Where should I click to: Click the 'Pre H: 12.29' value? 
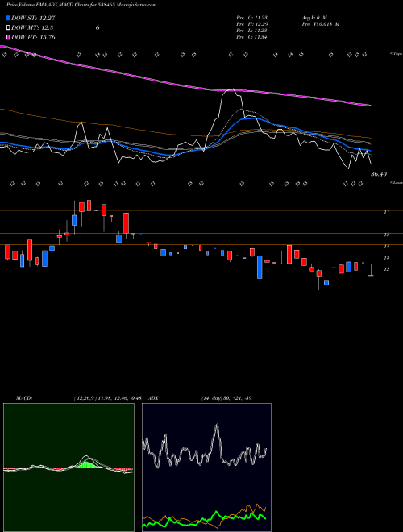[251, 24]
